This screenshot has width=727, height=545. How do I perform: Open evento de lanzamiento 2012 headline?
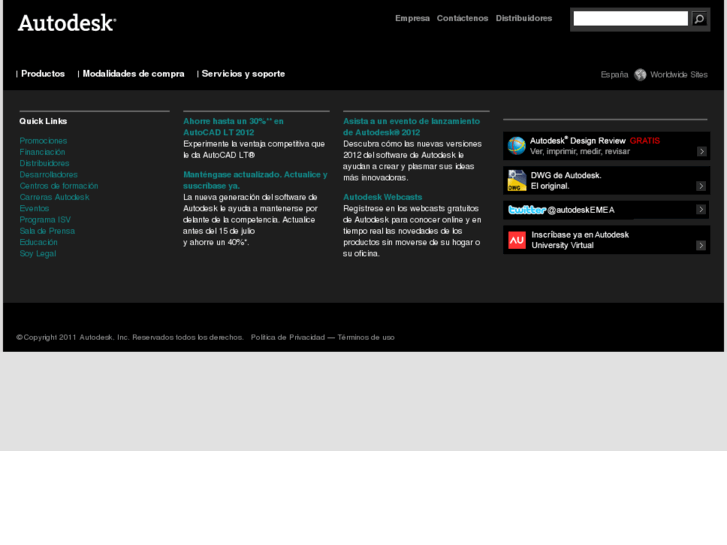(x=411, y=127)
